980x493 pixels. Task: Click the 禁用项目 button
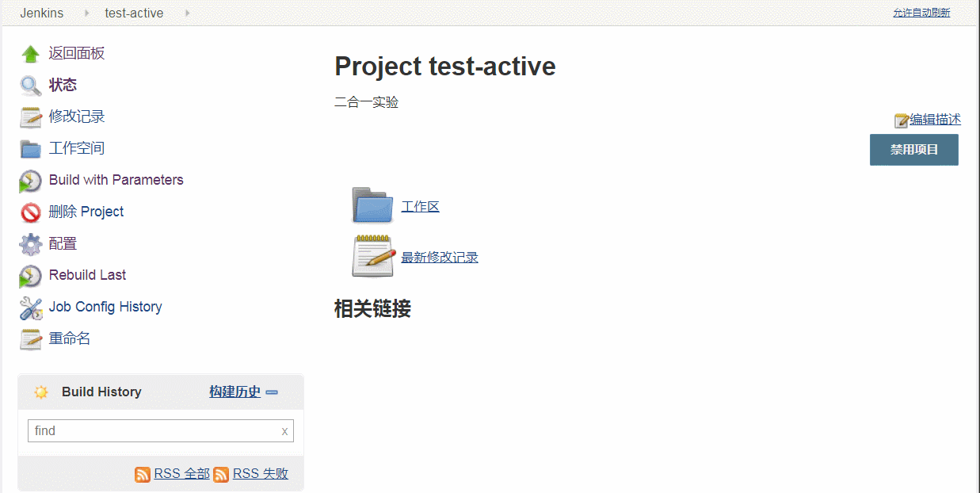(913, 150)
